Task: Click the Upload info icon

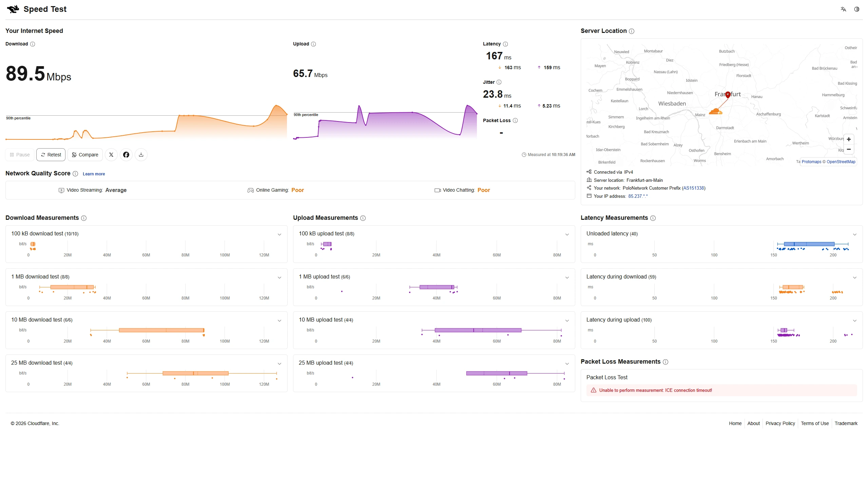Action: click(313, 44)
